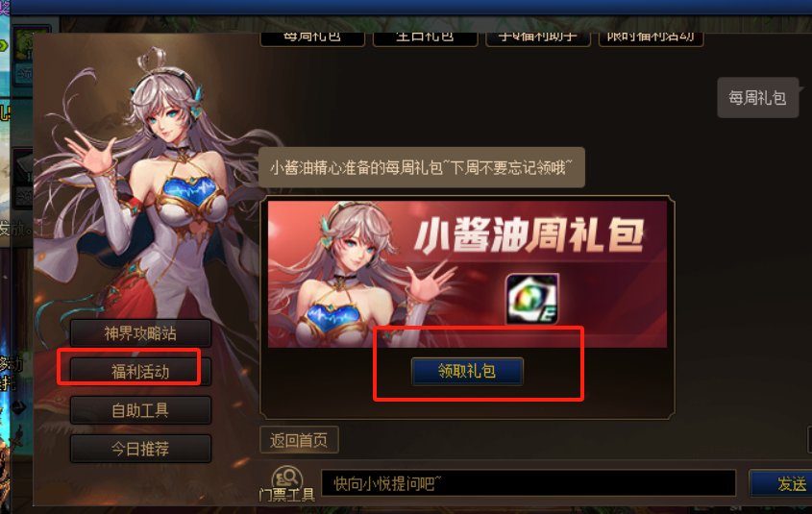
Task: Click the 每周礼包 chat bubble
Action: click(x=757, y=98)
